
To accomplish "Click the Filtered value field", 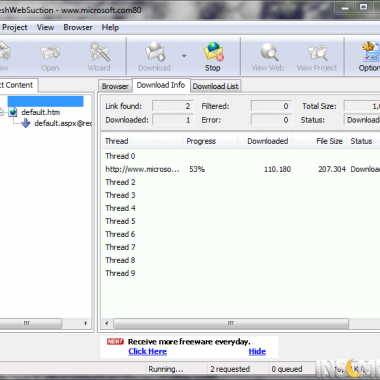I will 271,106.
